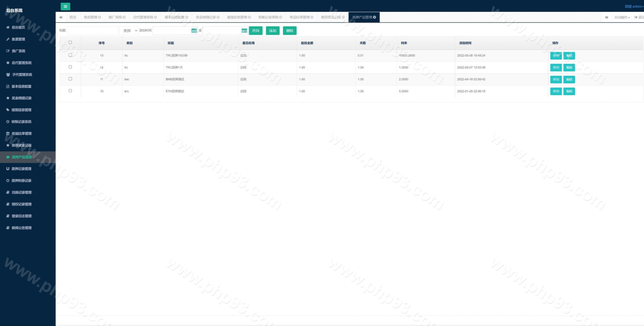Switch to the 收益比率管理 tab

(x=299, y=17)
